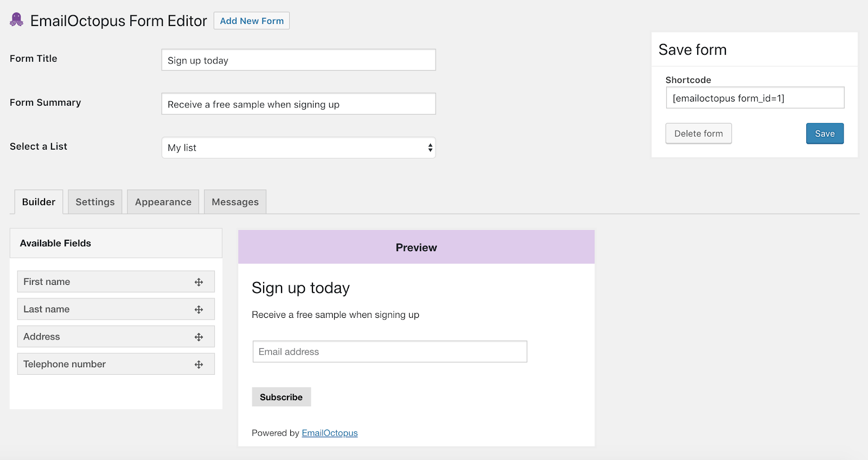Click the drag handle beside Last name
The image size is (868, 460).
click(199, 309)
